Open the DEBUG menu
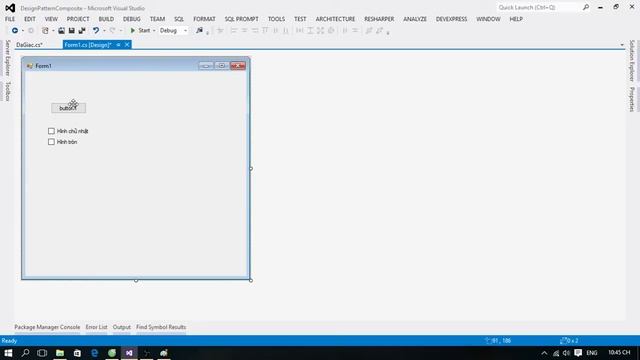The image size is (640, 360). [x=131, y=19]
